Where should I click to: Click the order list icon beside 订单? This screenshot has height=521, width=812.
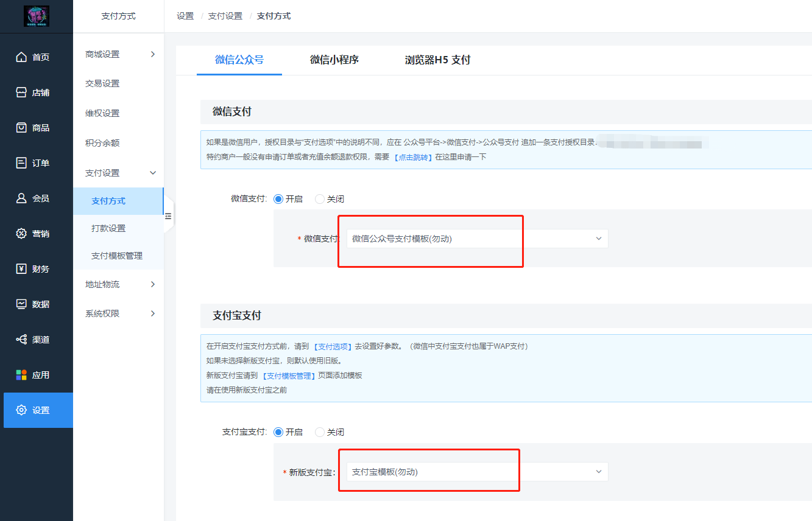21,163
